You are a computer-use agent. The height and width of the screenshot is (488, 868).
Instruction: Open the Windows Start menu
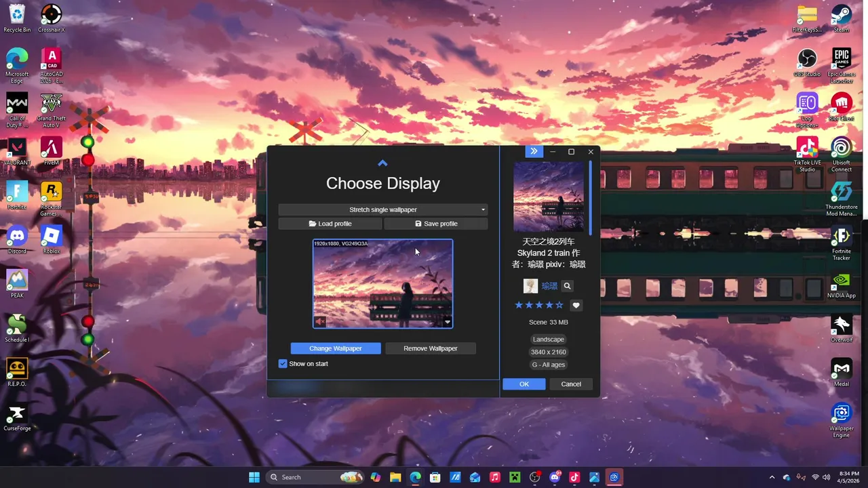tap(254, 477)
